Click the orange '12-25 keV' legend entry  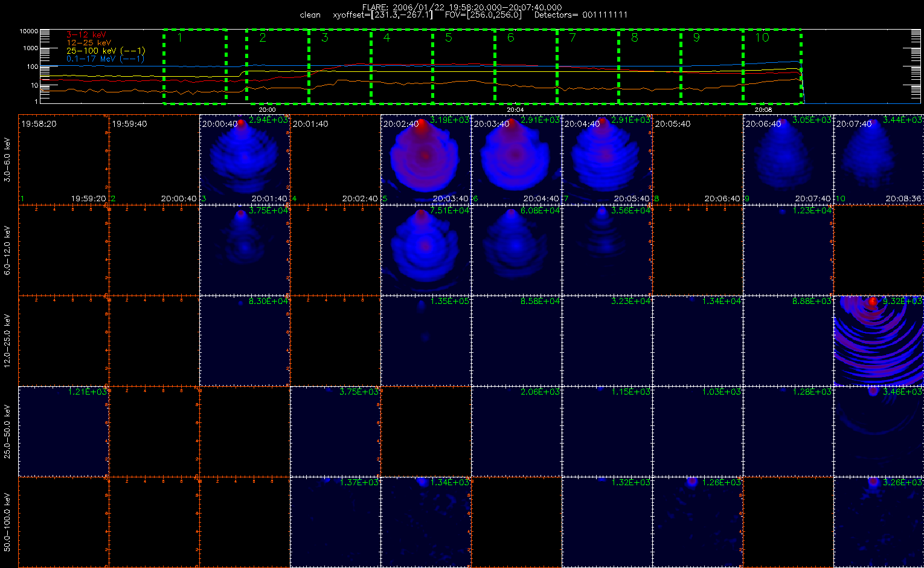pyautogui.click(x=89, y=43)
